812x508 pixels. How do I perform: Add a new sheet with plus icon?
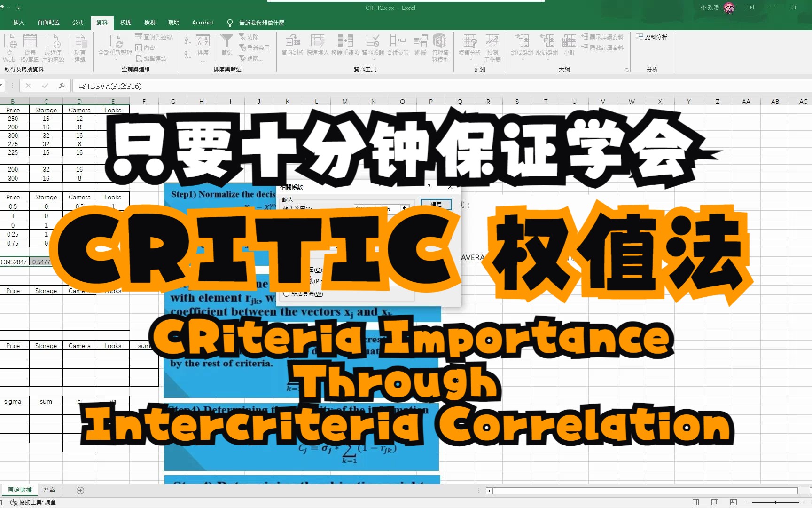(x=80, y=491)
